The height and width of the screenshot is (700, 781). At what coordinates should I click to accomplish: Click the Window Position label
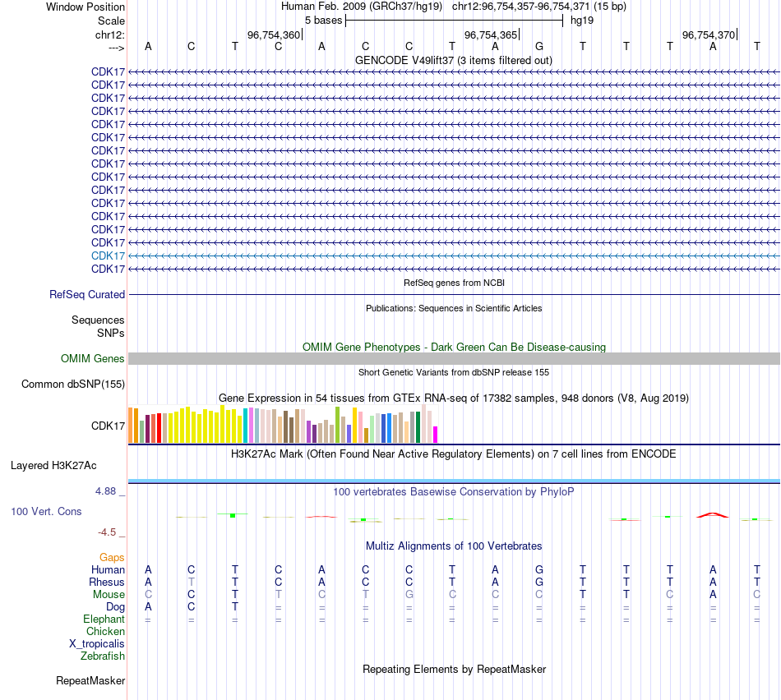click(x=85, y=7)
